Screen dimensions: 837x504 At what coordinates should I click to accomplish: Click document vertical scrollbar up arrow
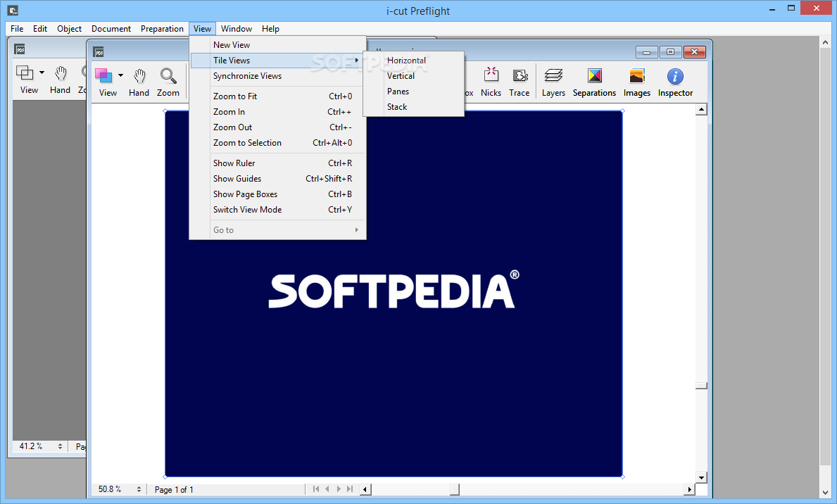pyautogui.click(x=701, y=109)
